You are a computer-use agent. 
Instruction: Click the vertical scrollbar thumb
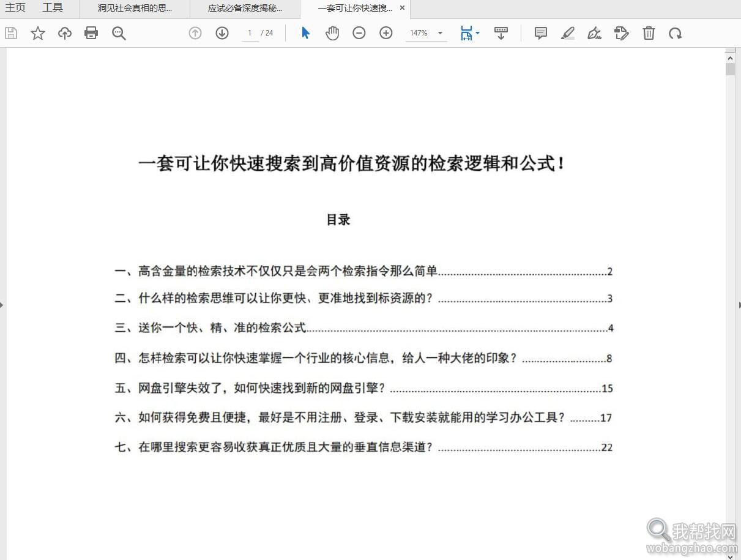tap(730, 69)
